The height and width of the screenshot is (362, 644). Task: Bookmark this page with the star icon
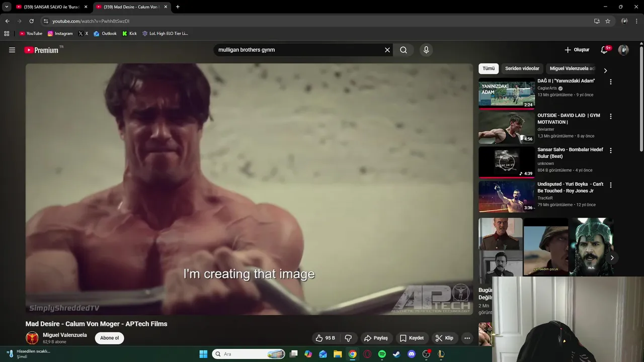tap(608, 21)
